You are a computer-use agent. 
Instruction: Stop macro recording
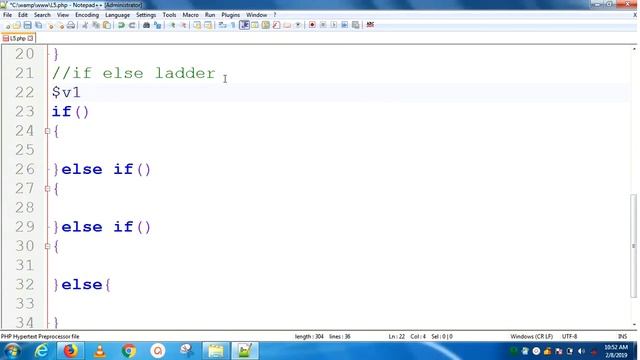pyautogui.click(x=323, y=25)
